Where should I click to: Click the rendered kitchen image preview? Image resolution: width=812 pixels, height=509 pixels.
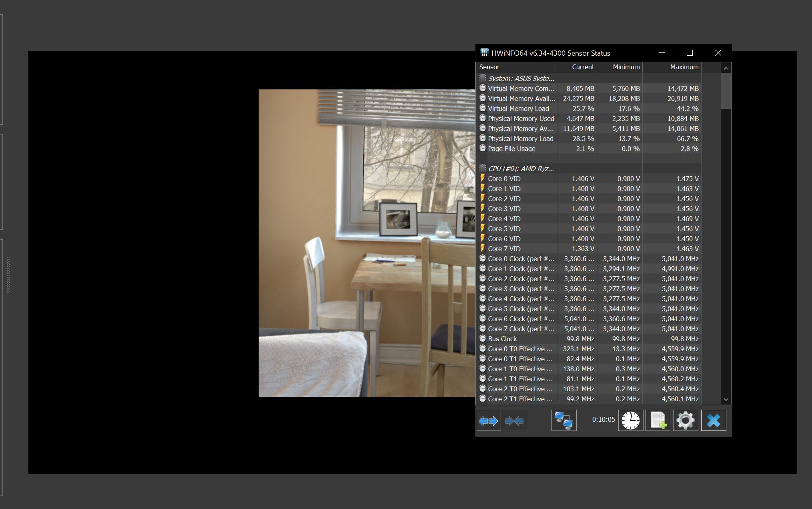(x=367, y=243)
